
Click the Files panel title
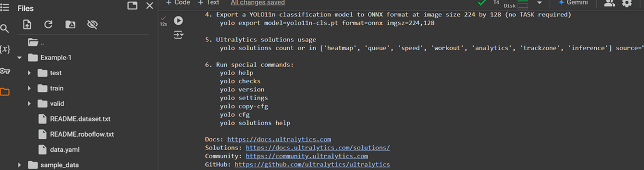pyautogui.click(x=26, y=8)
